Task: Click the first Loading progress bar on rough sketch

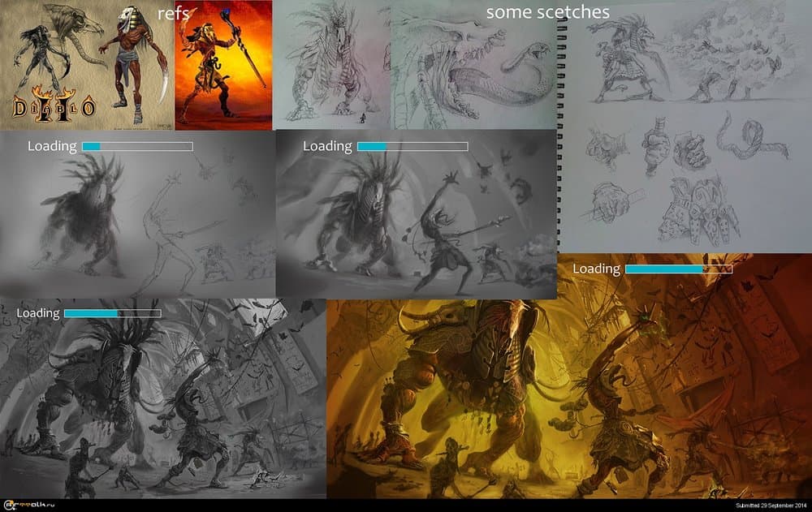Action: click(137, 146)
